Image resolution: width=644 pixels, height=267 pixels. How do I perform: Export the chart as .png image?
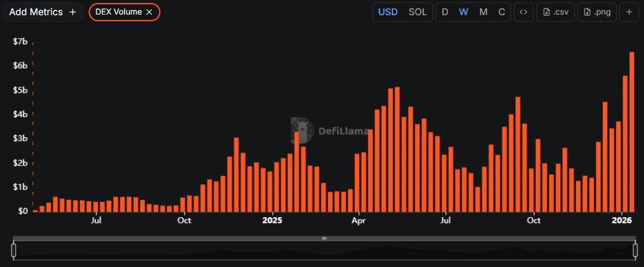click(x=597, y=12)
